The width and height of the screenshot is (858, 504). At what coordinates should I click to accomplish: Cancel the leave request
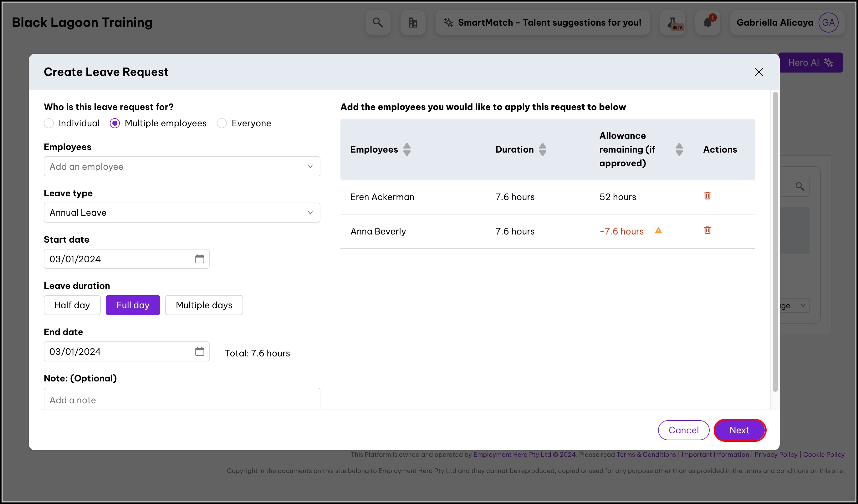[683, 430]
